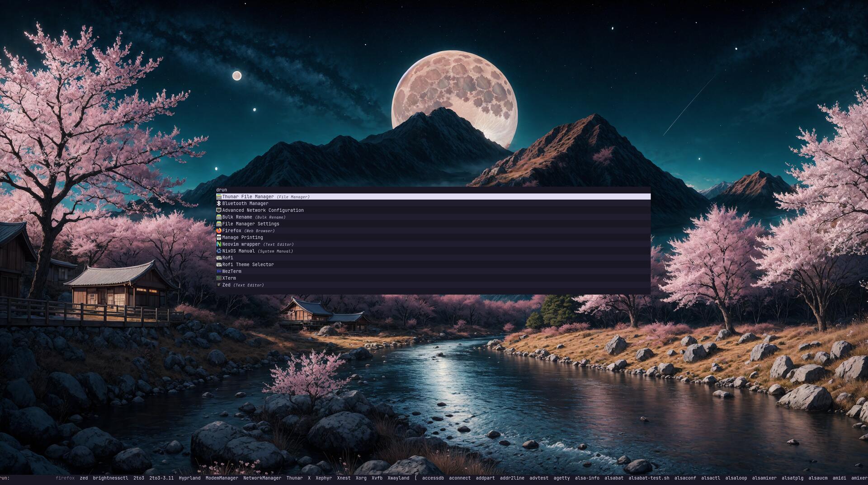Select alsaucm in the run bar
Image resolution: width=868 pixels, height=485 pixels.
pos(818,478)
